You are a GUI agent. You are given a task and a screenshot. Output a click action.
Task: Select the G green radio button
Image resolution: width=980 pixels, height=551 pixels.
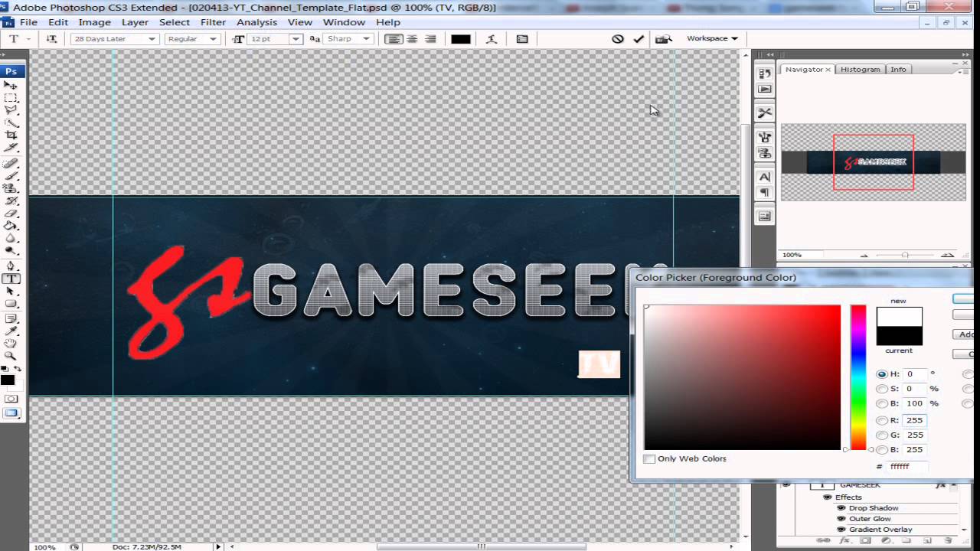point(882,435)
